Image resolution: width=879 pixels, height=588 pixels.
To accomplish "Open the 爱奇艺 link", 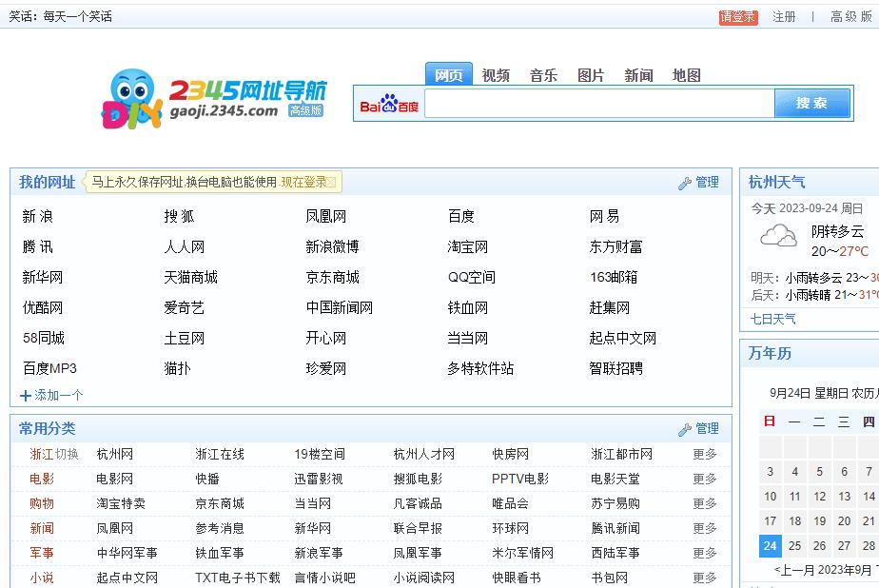I will [x=185, y=307].
